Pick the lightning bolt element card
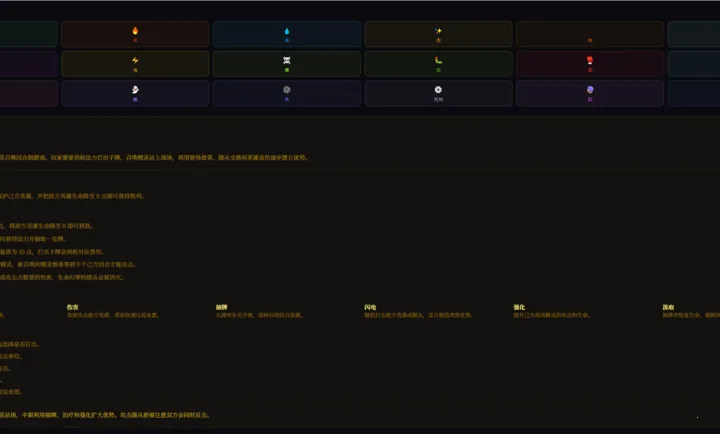 pos(135,63)
